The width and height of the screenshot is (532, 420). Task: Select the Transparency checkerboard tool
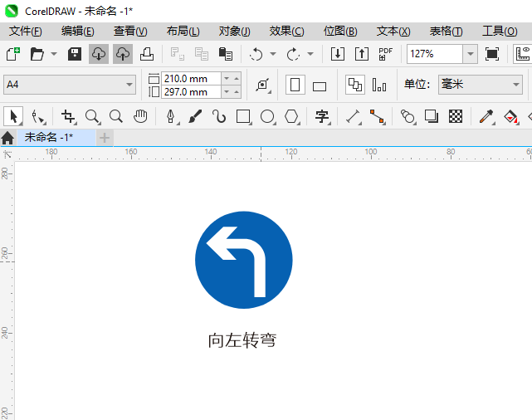click(x=456, y=117)
